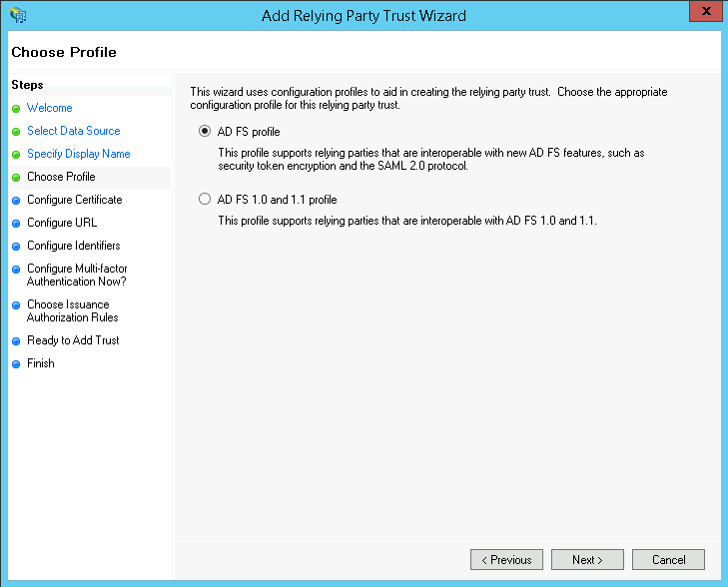Screen dimensions: 728x587
Task: Click the Configure URL step label
Action: [62, 223]
